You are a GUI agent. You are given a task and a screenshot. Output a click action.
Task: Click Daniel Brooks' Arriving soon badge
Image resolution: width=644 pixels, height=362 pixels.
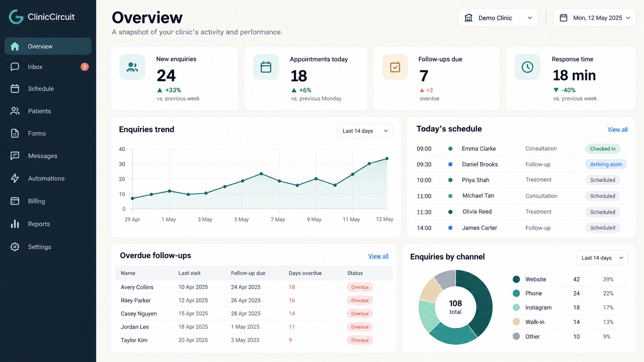[606, 164]
